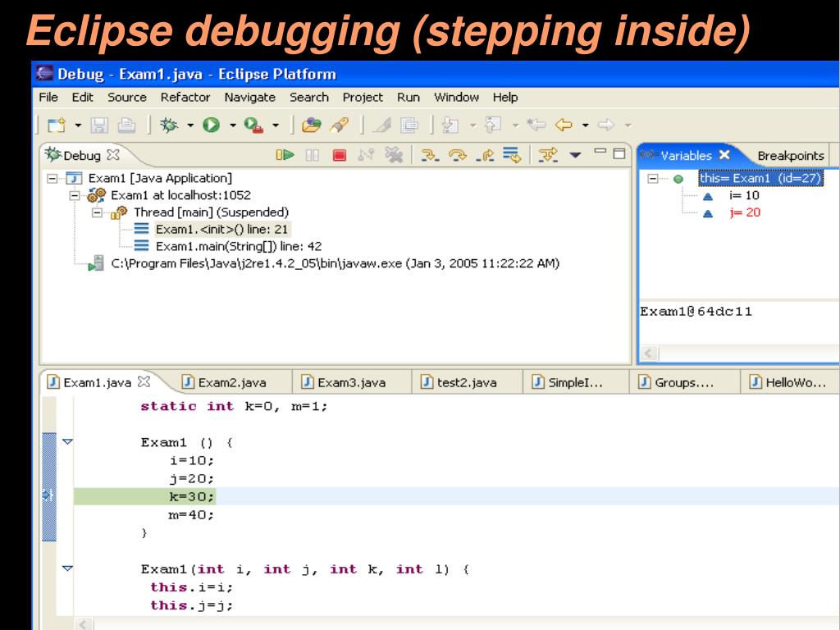The image size is (840, 630).
Task: Click the External Tools run icon
Action: [x=253, y=126]
